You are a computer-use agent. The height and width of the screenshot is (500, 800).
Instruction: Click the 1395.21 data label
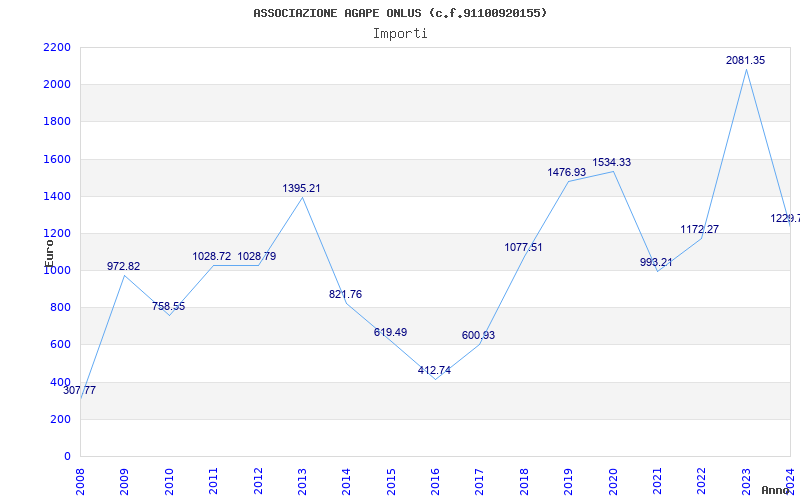(x=302, y=188)
